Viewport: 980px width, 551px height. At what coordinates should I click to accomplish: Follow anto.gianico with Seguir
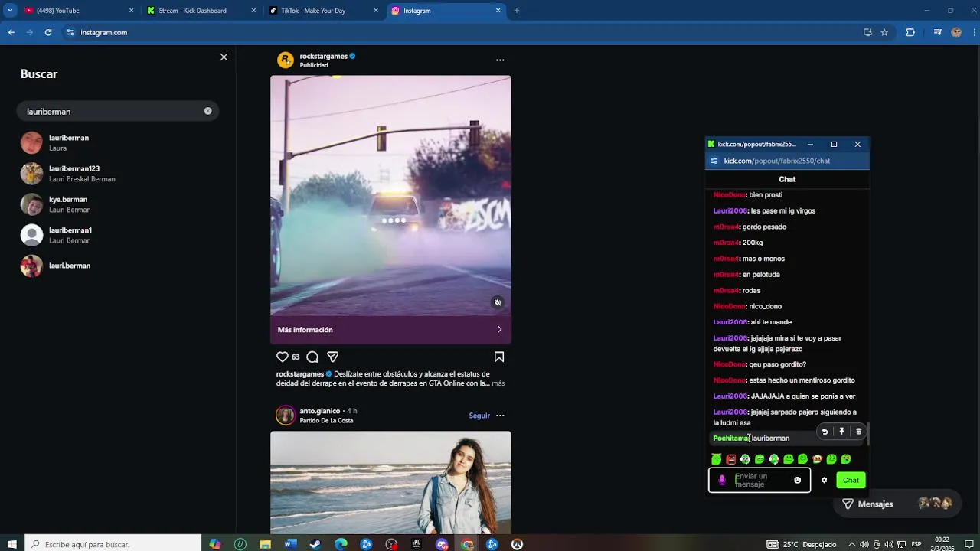(479, 416)
